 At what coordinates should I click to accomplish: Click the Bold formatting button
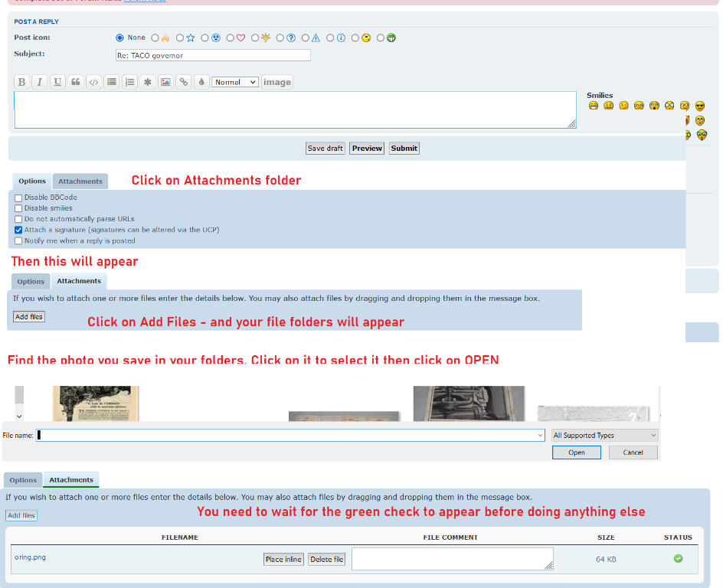(x=22, y=83)
